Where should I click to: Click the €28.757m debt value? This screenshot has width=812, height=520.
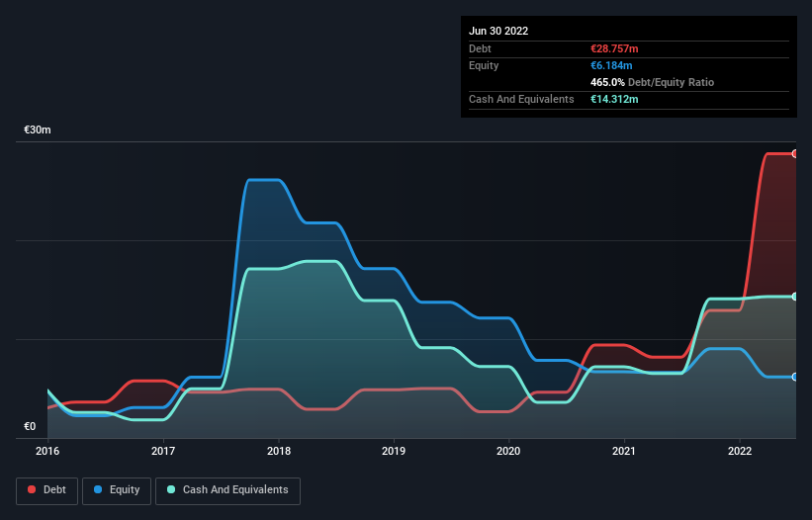(x=614, y=48)
